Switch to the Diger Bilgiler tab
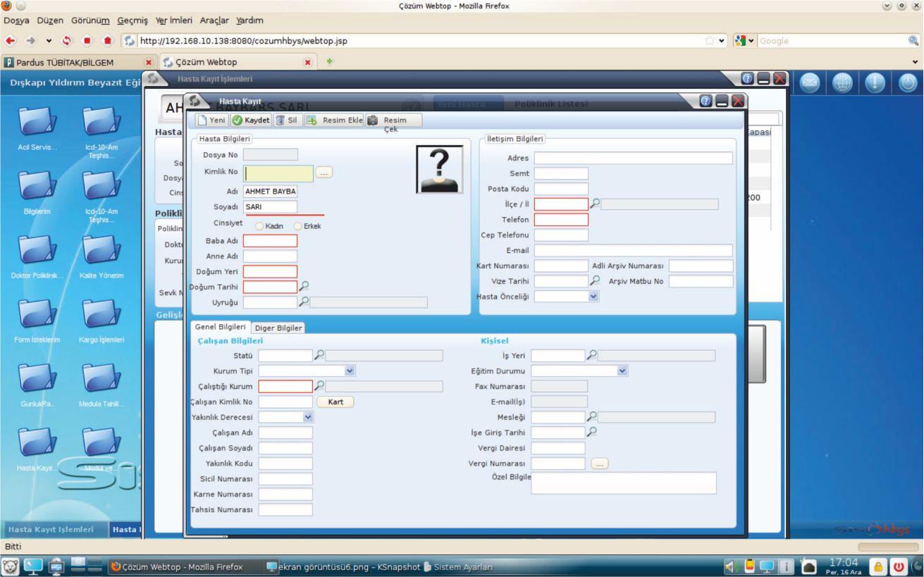Viewport: 924px width, 577px height. coord(278,328)
